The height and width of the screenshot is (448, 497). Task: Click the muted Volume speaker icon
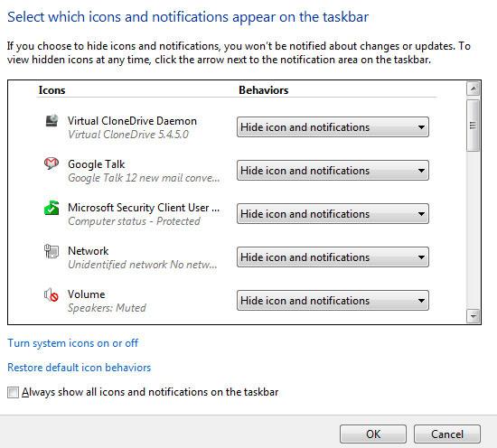click(x=51, y=294)
